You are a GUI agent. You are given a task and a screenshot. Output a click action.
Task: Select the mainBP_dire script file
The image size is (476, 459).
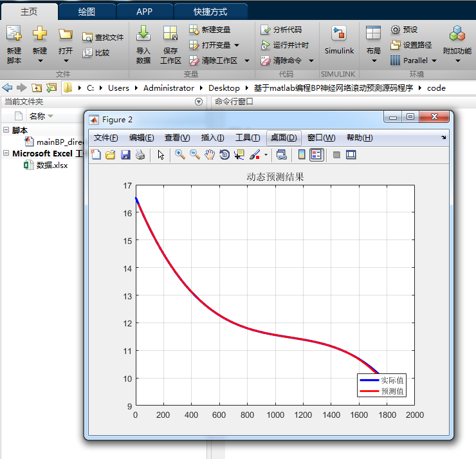54,142
